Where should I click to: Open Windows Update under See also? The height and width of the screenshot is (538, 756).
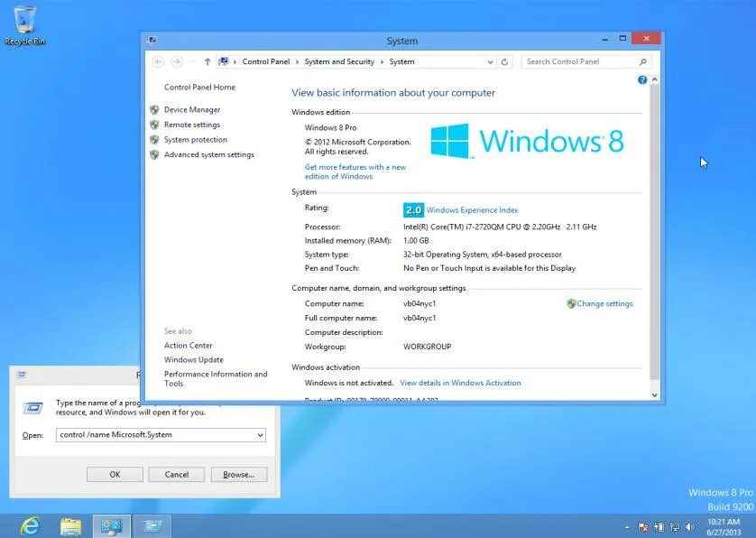[194, 360]
